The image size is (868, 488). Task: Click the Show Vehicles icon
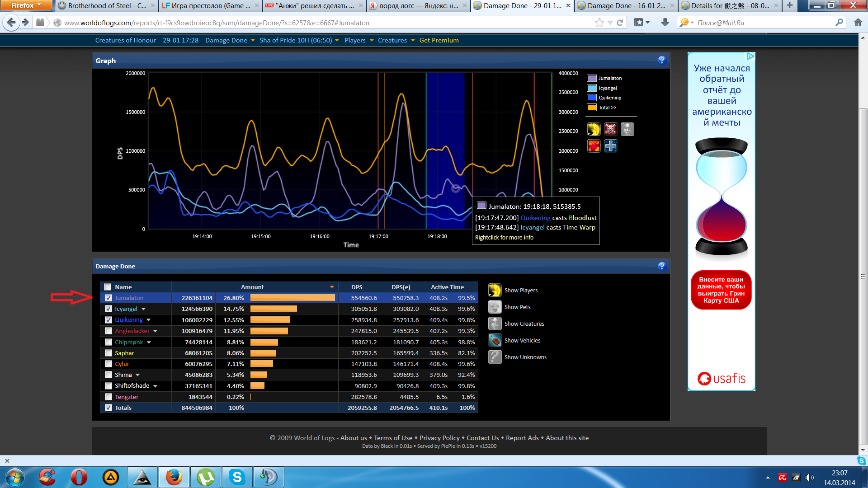495,340
